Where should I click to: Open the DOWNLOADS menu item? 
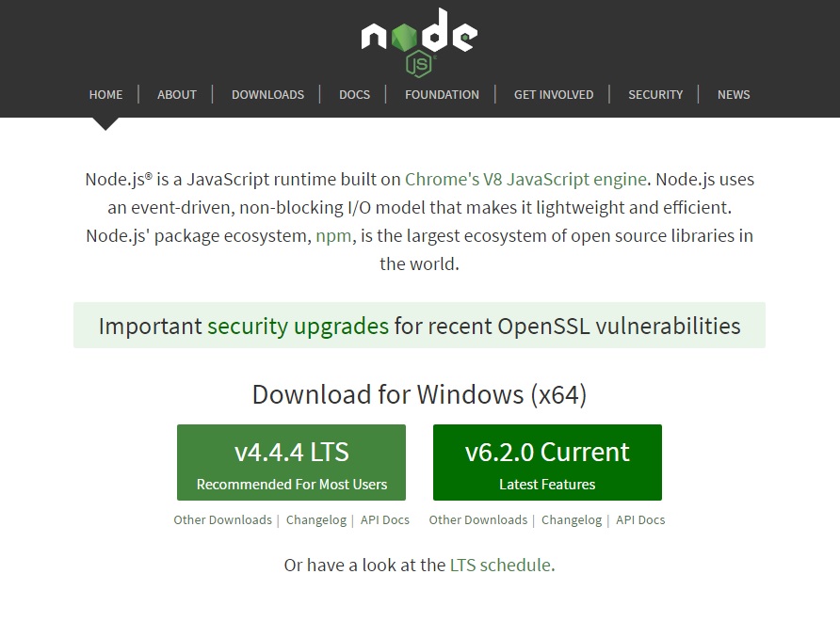click(x=267, y=95)
